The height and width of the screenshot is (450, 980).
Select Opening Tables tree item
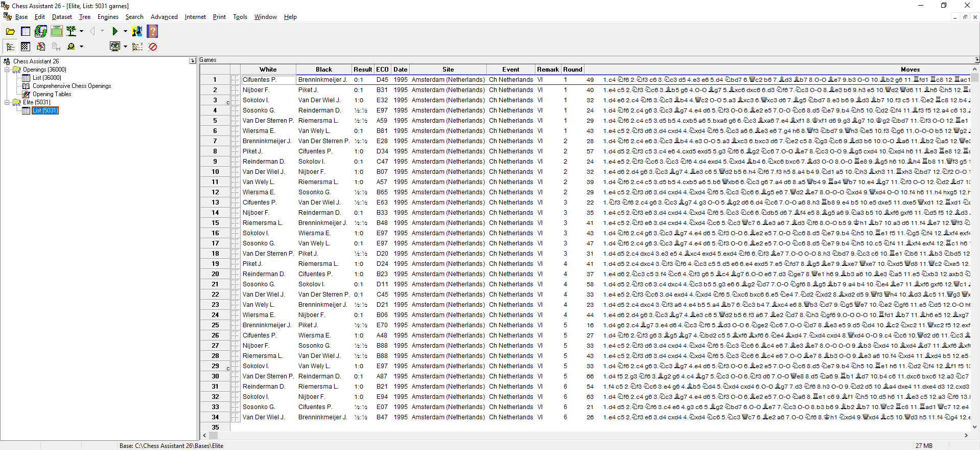[x=52, y=94]
